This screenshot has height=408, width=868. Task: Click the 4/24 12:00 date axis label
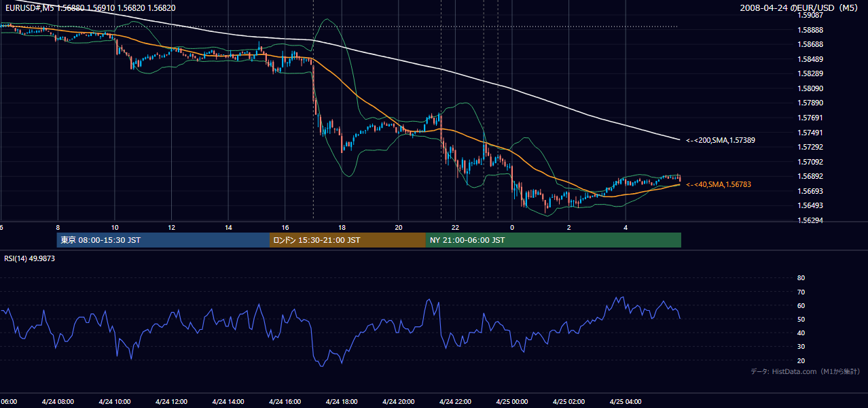pos(171,402)
